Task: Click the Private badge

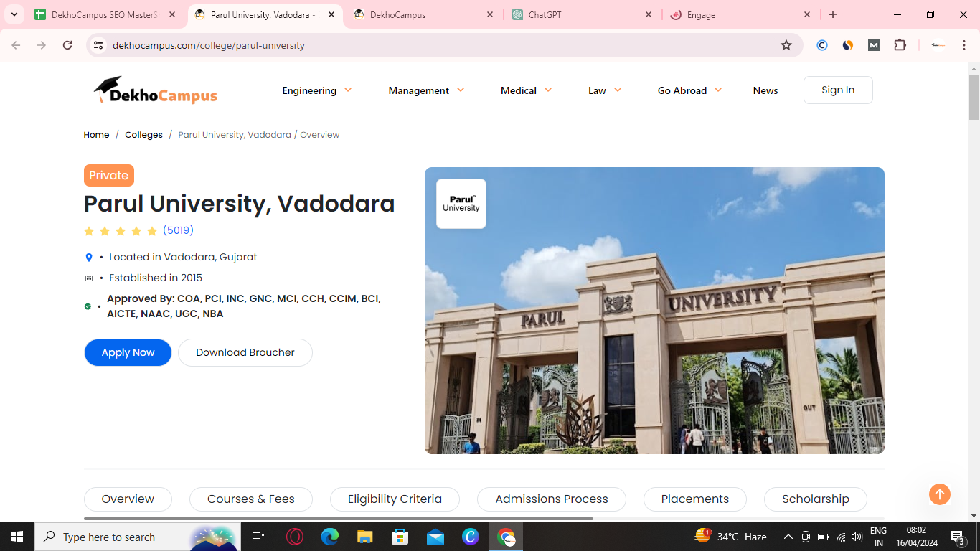Action: pyautogui.click(x=109, y=176)
